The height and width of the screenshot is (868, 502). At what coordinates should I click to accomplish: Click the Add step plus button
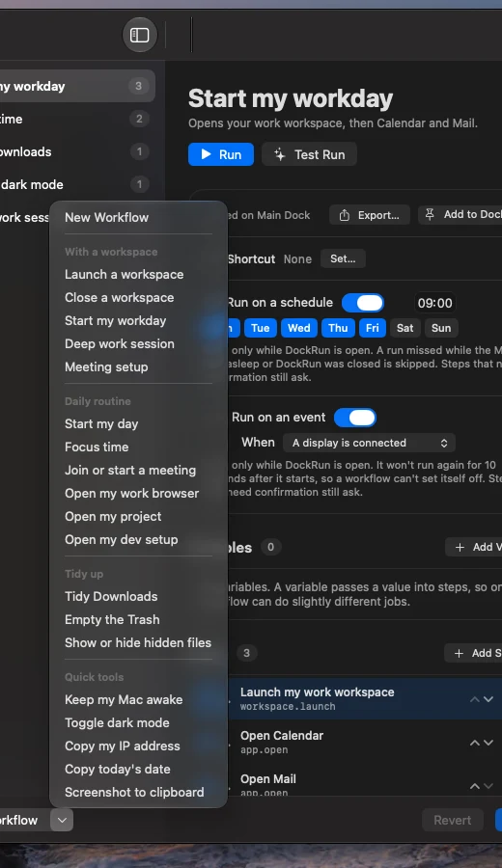tap(473, 653)
